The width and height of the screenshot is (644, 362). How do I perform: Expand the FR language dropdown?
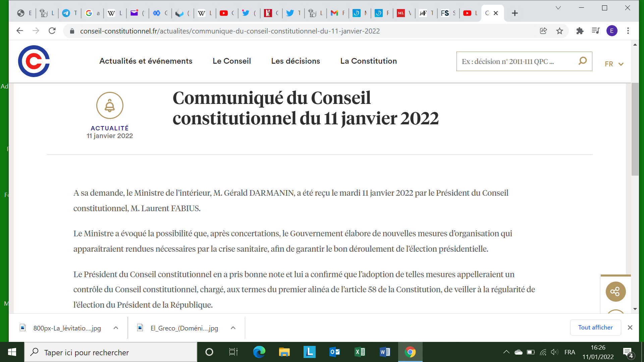(x=614, y=64)
